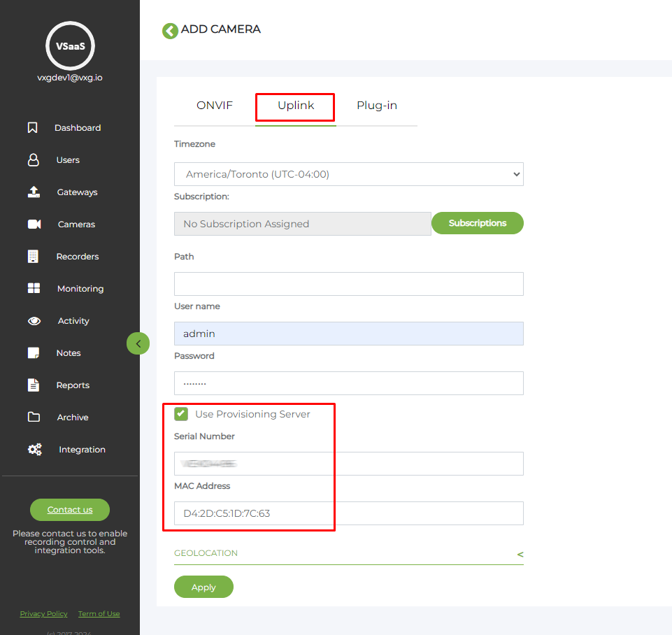Open the Privacy Policy link
This screenshot has width=672, height=635.
tap(43, 614)
